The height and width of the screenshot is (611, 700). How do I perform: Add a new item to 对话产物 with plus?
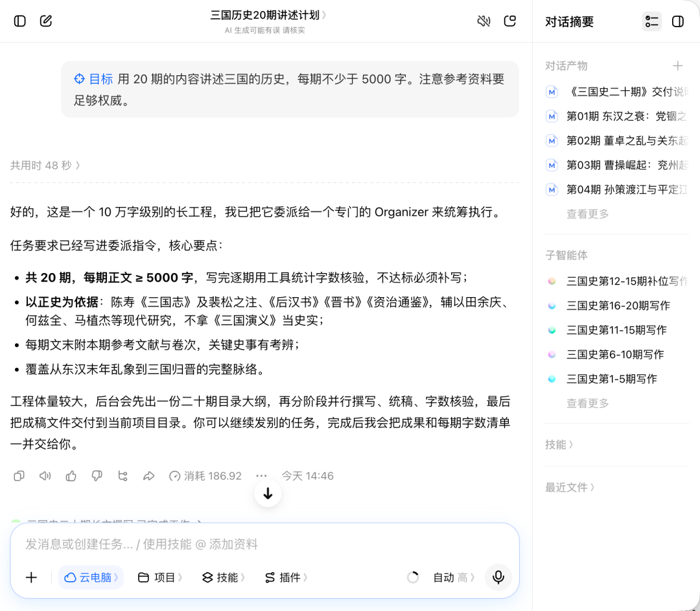[x=678, y=66]
